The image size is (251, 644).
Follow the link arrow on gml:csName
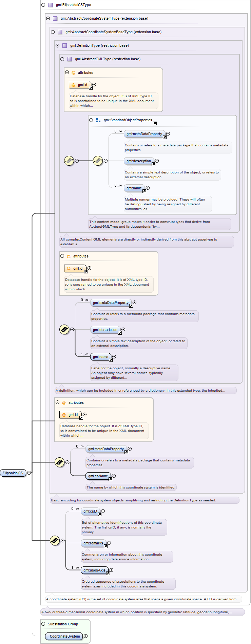tap(110, 479)
